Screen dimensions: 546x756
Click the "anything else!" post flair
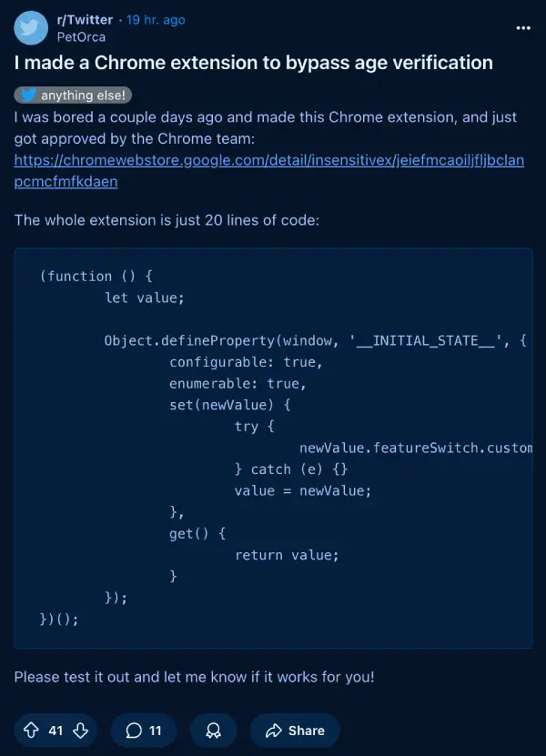point(73,95)
